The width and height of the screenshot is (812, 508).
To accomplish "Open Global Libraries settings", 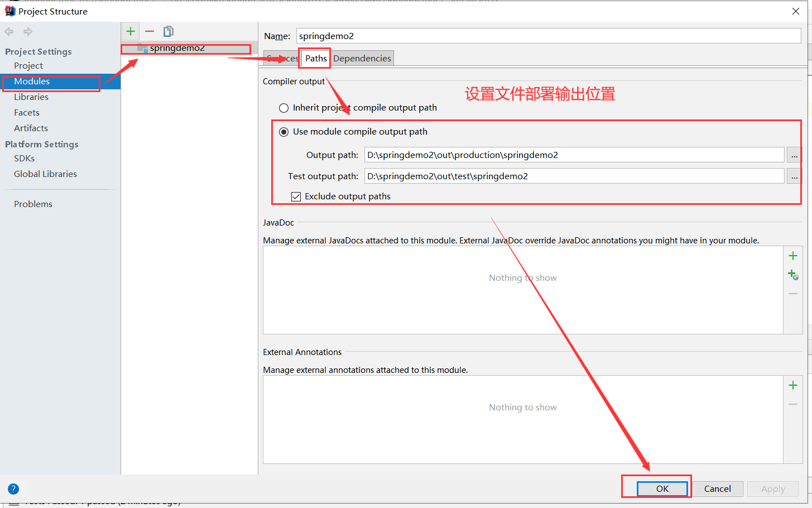I will [x=46, y=174].
